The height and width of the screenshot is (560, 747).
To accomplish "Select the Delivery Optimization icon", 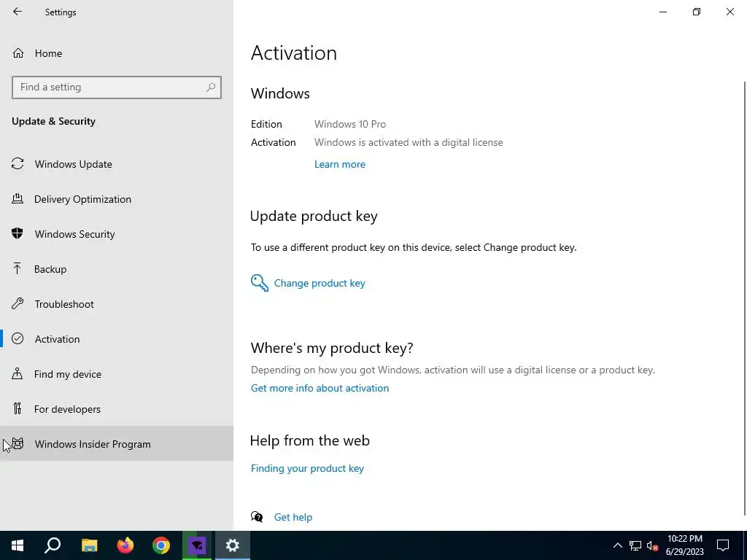I will pos(18,199).
